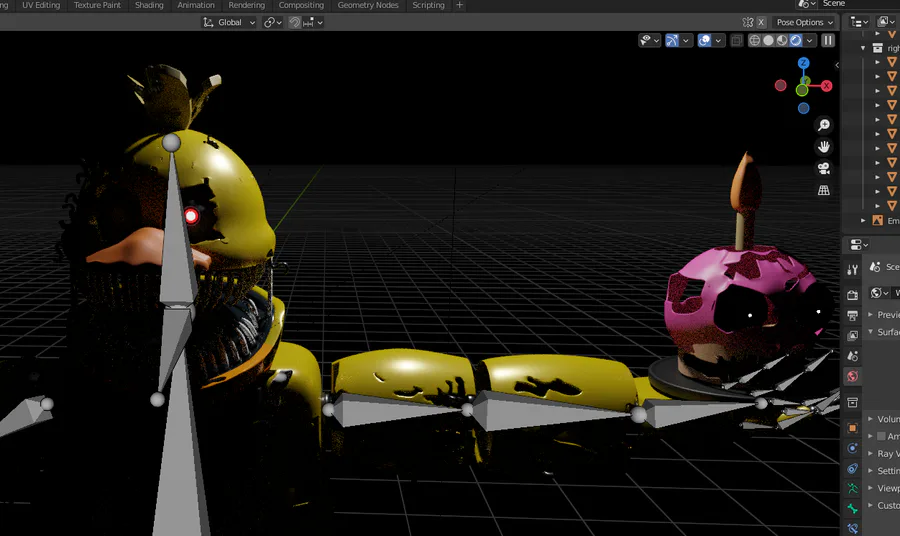This screenshot has height=536, width=900.
Task: Open the Physics properties tab
Action: pos(852,448)
